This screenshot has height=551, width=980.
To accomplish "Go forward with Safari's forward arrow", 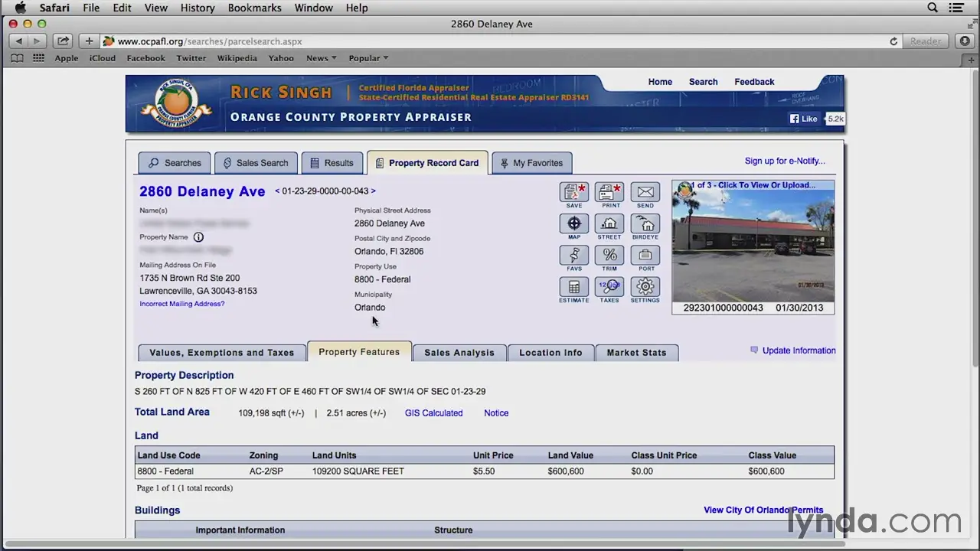I will pyautogui.click(x=36, y=41).
